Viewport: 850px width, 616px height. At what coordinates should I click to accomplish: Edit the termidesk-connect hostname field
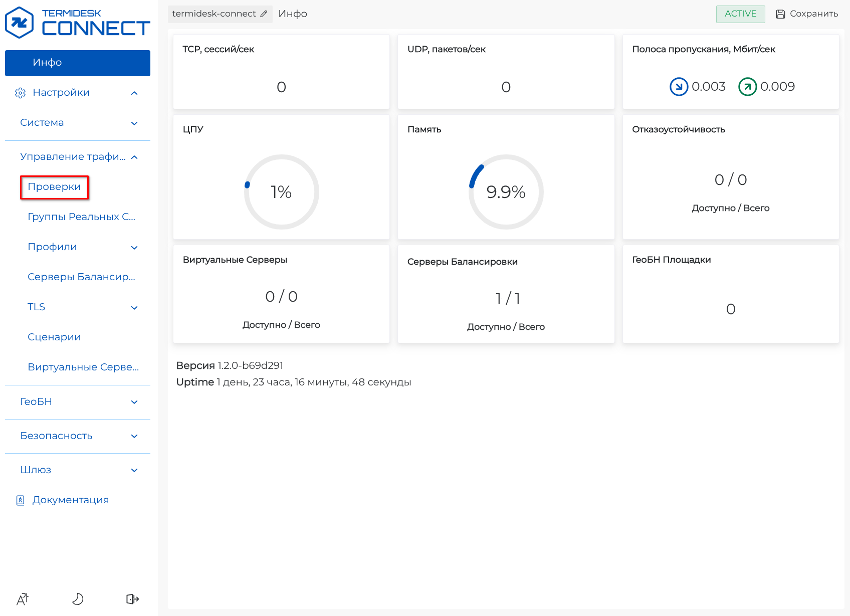click(220, 14)
